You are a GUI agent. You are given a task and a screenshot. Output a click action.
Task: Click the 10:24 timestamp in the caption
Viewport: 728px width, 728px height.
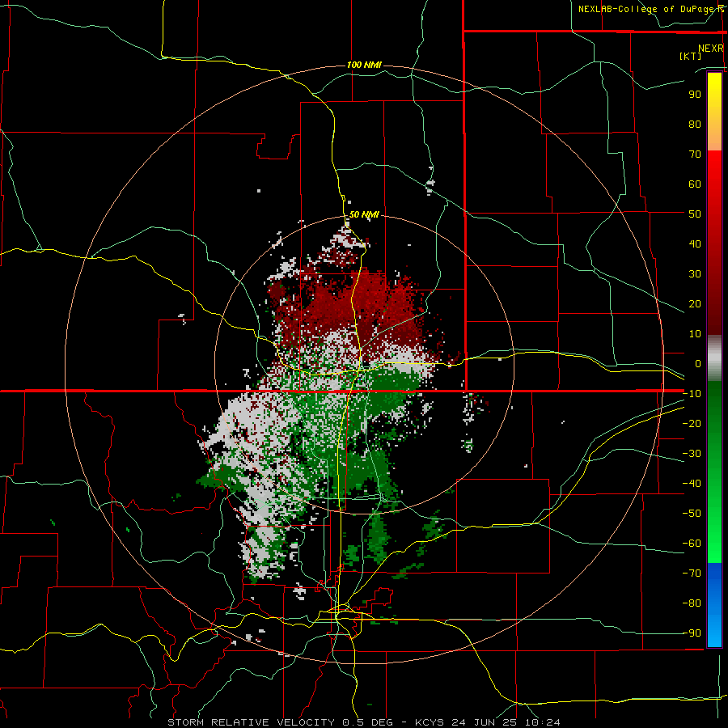point(543,722)
